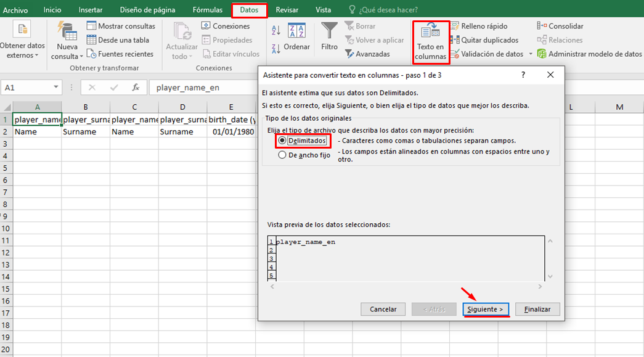
Task: Switch to the Vista tab
Action: (323, 10)
